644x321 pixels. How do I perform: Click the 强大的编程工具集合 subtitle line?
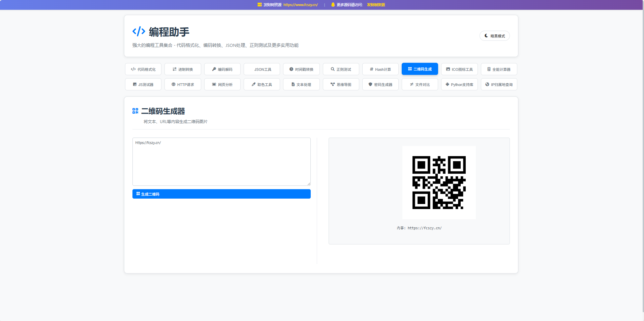[215, 45]
